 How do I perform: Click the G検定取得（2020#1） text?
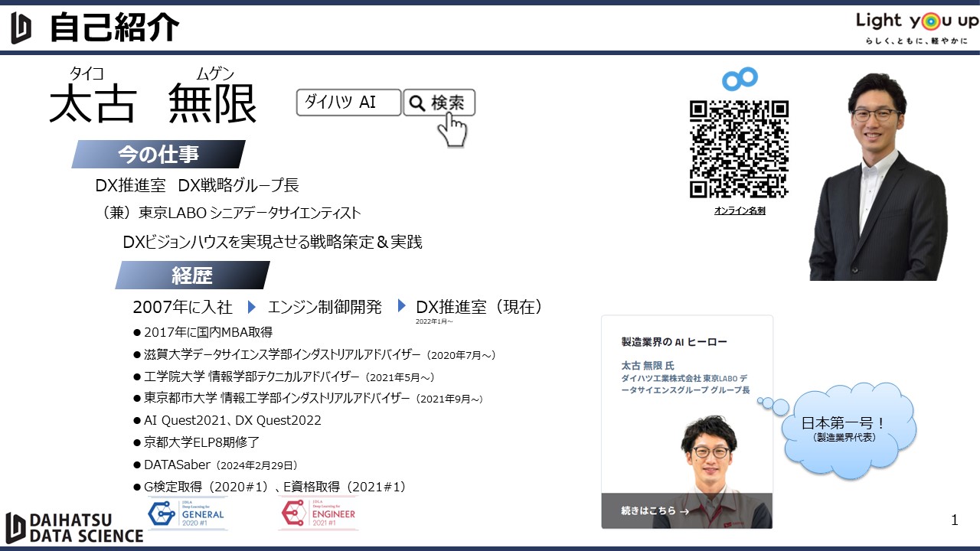(x=207, y=487)
